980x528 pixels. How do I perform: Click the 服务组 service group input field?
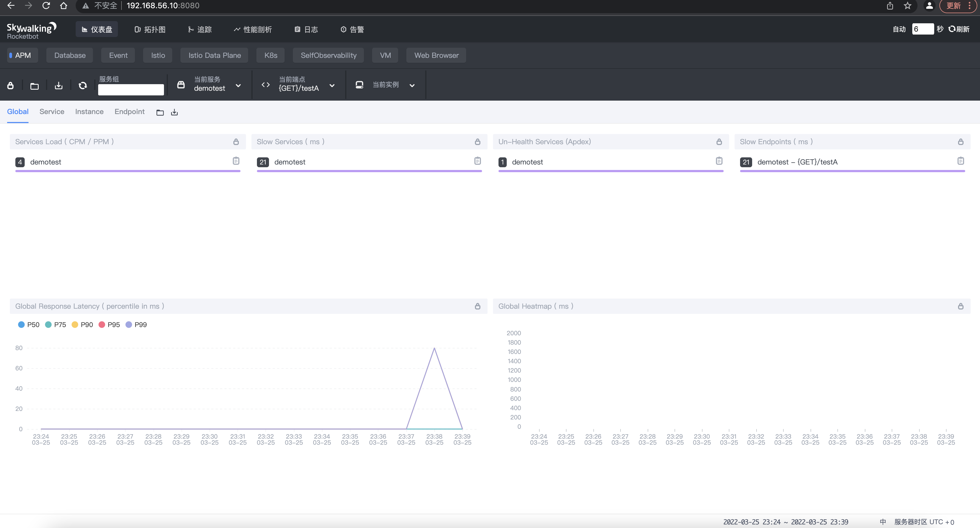(131, 89)
